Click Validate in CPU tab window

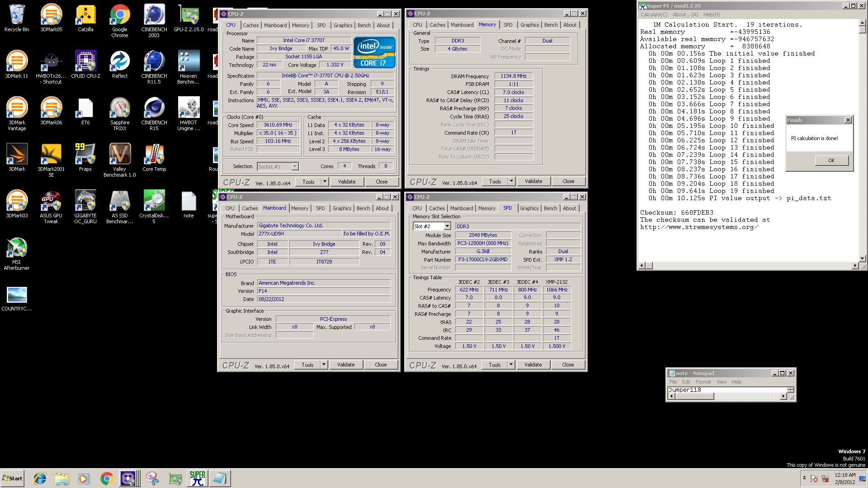[347, 182]
